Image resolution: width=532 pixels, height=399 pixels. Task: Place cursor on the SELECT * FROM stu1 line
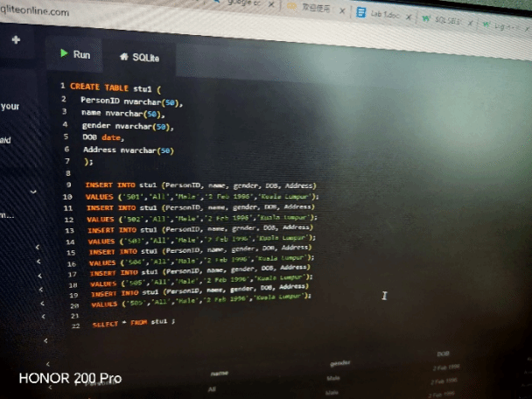click(x=133, y=323)
